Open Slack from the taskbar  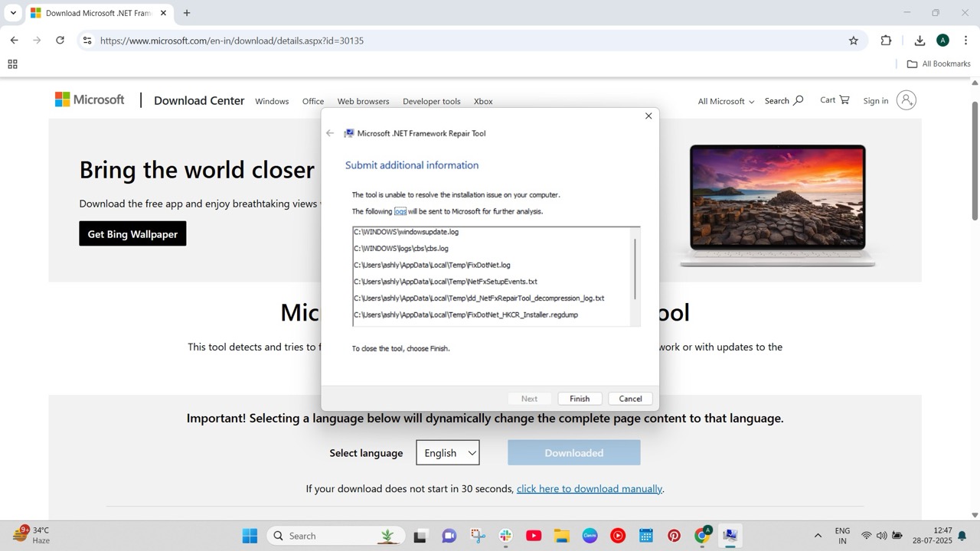click(505, 536)
